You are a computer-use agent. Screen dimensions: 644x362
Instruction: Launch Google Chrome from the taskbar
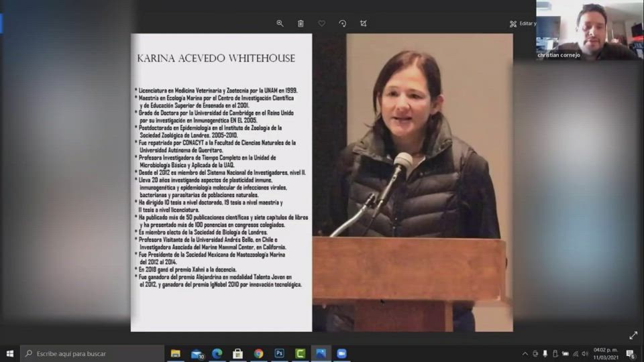pyautogui.click(x=258, y=353)
